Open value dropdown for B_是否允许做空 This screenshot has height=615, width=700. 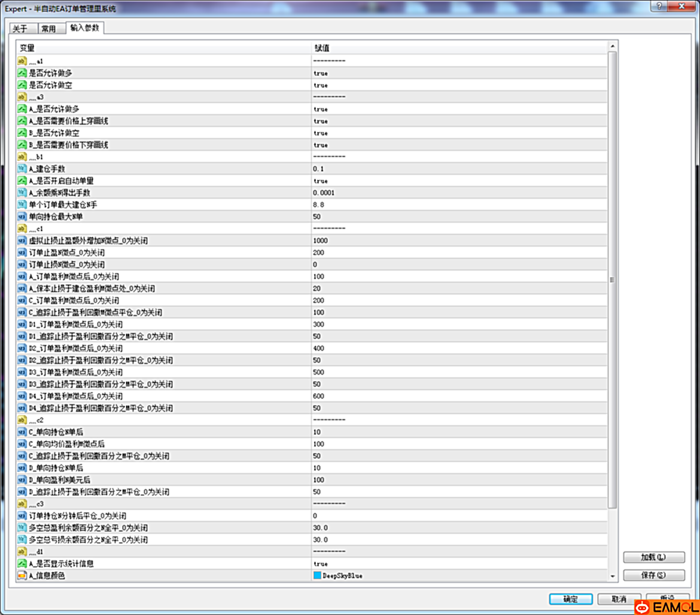[321, 133]
